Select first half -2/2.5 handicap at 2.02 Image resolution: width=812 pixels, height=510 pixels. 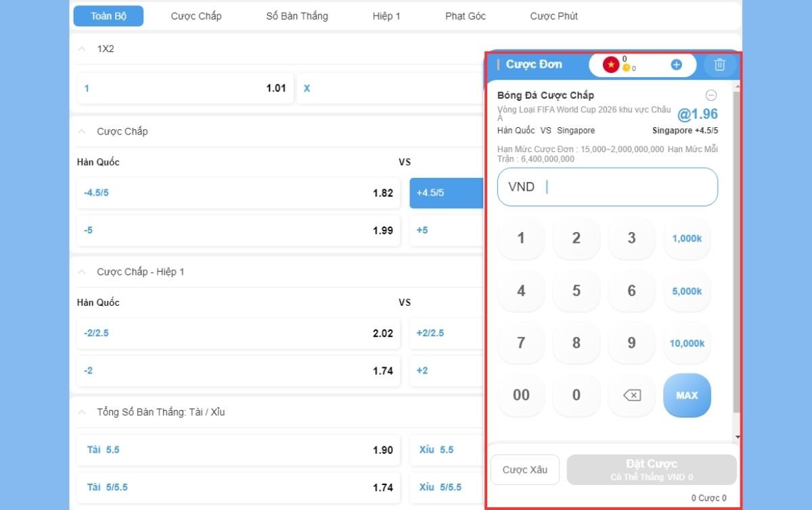click(238, 333)
